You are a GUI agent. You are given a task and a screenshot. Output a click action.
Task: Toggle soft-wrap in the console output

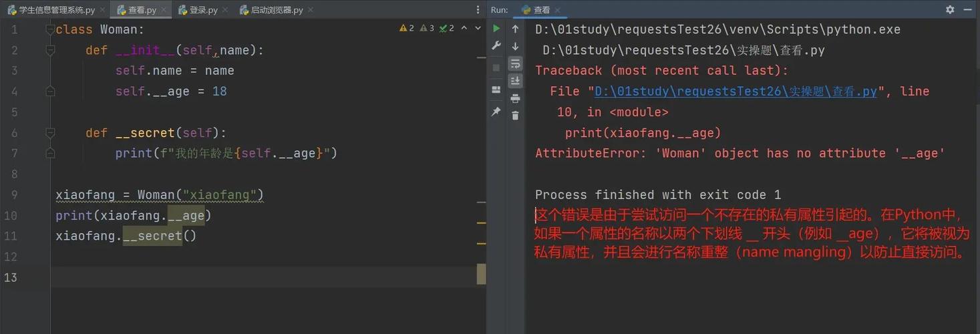[x=515, y=63]
